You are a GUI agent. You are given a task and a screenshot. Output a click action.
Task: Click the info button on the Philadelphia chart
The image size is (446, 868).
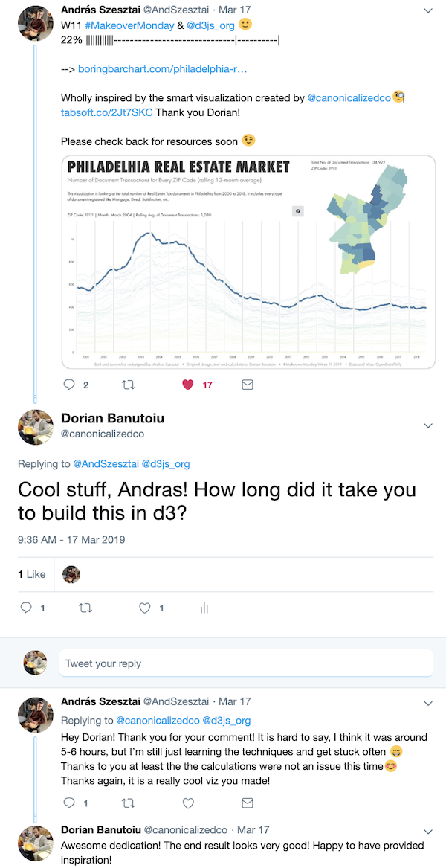pyautogui.click(x=297, y=210)
